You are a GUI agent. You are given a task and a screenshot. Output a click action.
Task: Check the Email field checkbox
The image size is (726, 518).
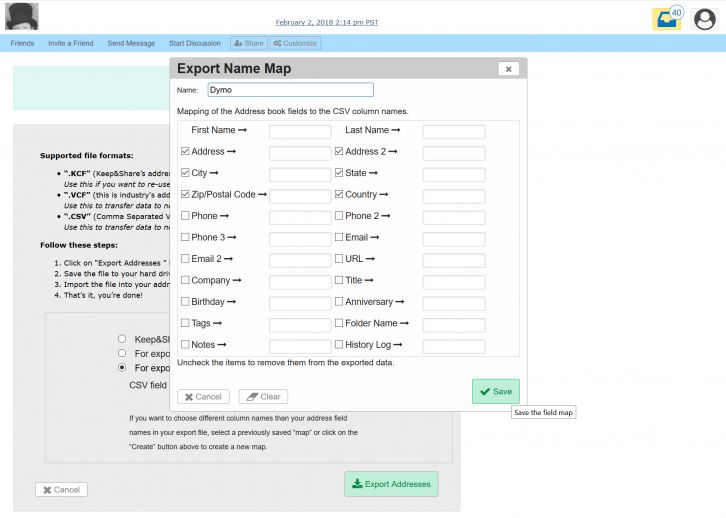coord(339,238)
